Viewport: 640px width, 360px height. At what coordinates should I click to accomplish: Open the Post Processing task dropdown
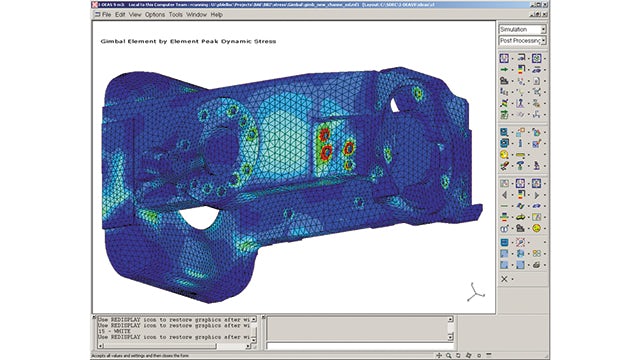522,41
